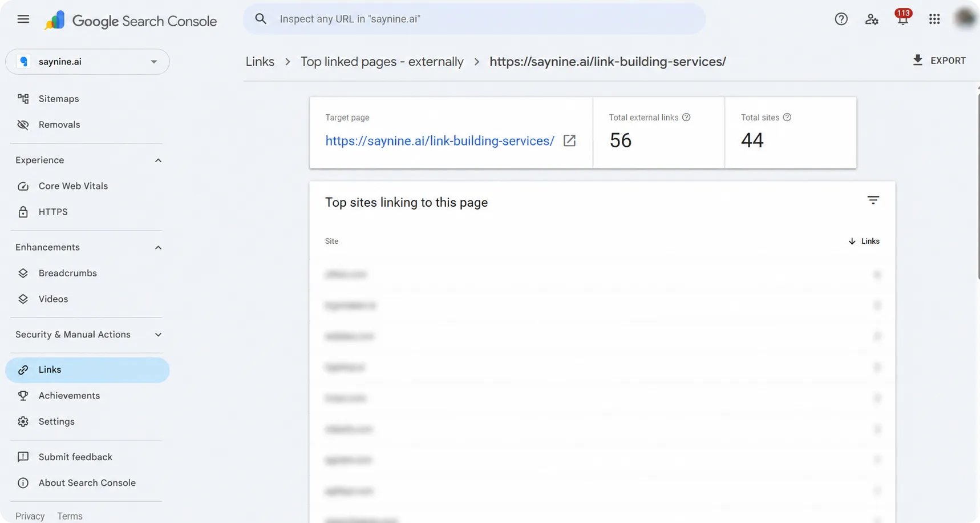Go to Top linked pages - externally breadcrumb
Image resolution: width=980 pixels, height=523 pixels.
[382, 62]
